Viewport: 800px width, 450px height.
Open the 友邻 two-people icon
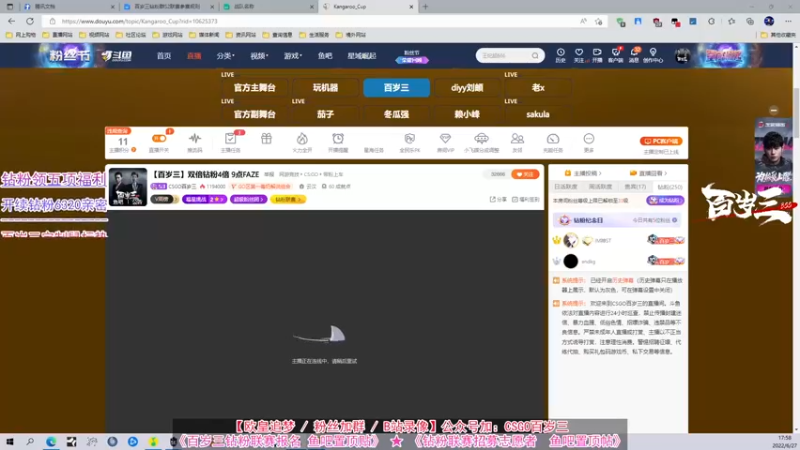point(517,138)
